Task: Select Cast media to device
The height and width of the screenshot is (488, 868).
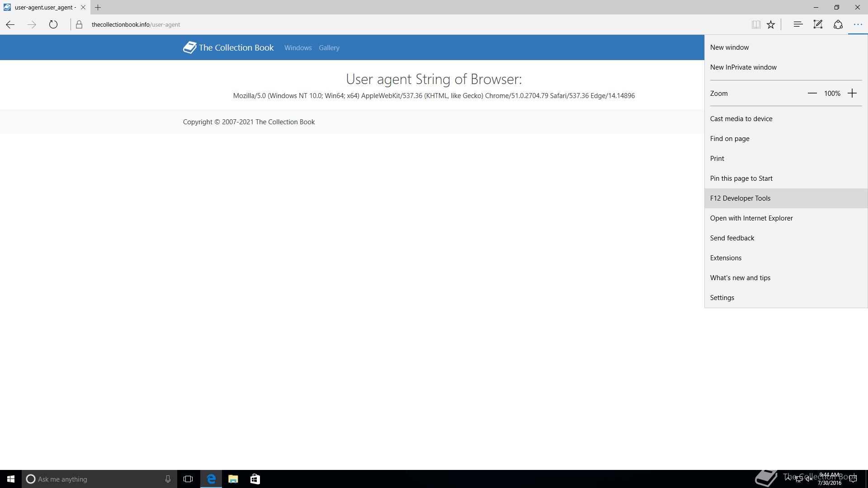Action: pyautogui.click(x=786, y=119)
